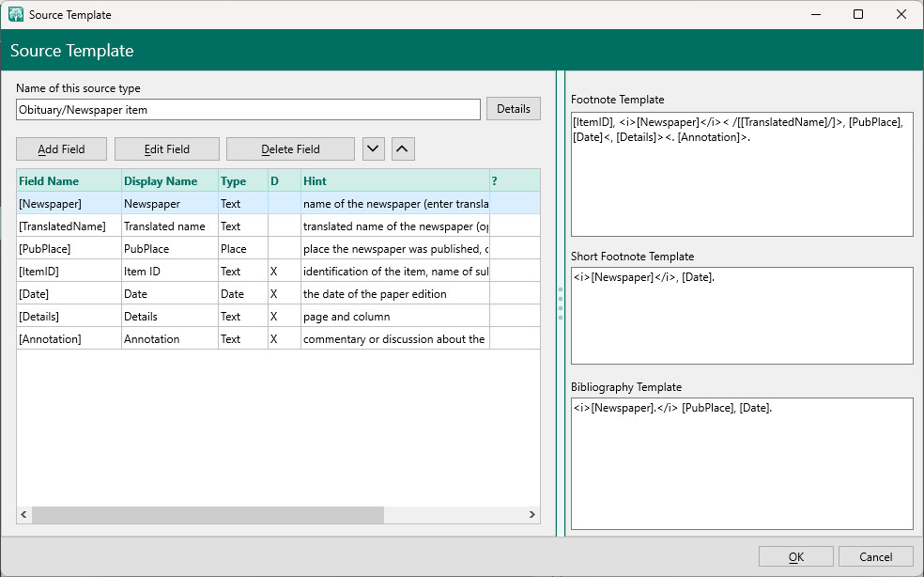This screenshot has width=924, height=577.
Task: Open source type Details
Action: click(x=513, y=109)
